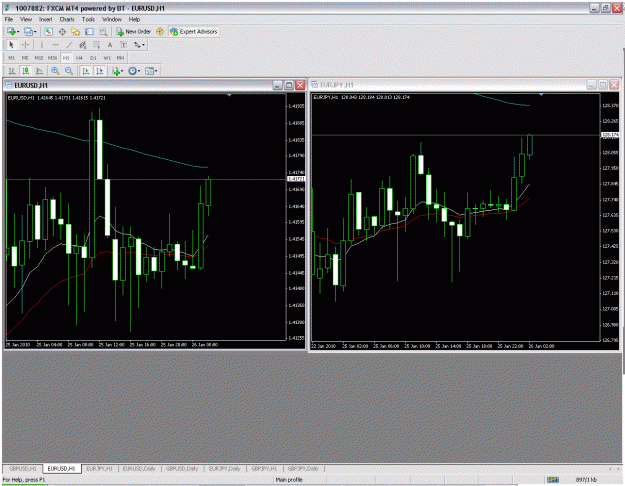Click the New Chart icon
Viewport: 625px width, 486px height.
(10, 31)
